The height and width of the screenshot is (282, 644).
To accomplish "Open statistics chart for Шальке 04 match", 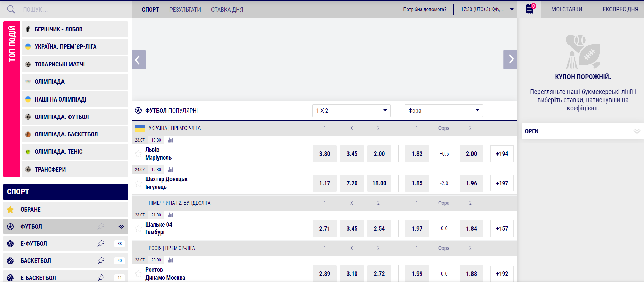I will pos(170,215).
